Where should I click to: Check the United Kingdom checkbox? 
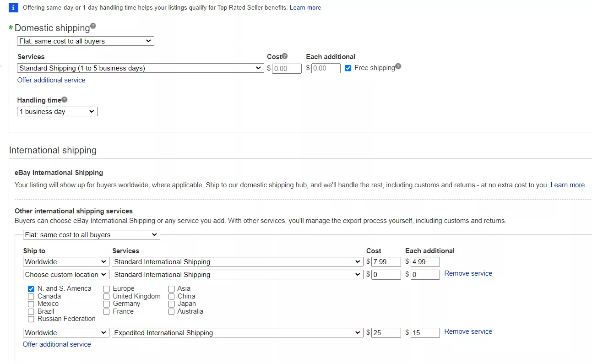[106, 297]
